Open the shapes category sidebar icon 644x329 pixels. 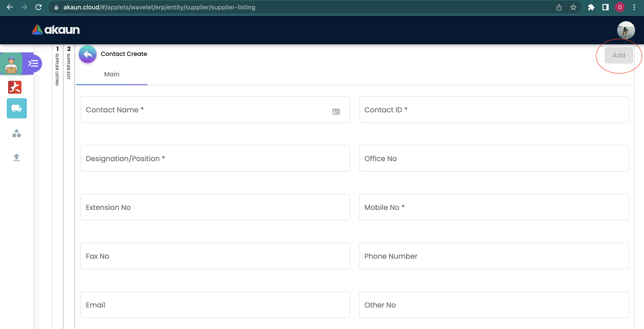17,133
